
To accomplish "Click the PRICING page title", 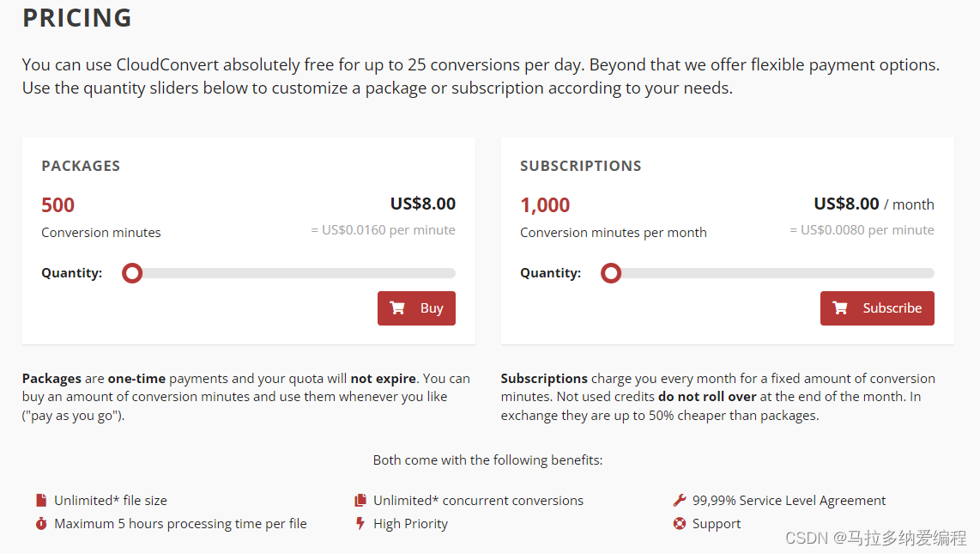I will tap(77, 17).
